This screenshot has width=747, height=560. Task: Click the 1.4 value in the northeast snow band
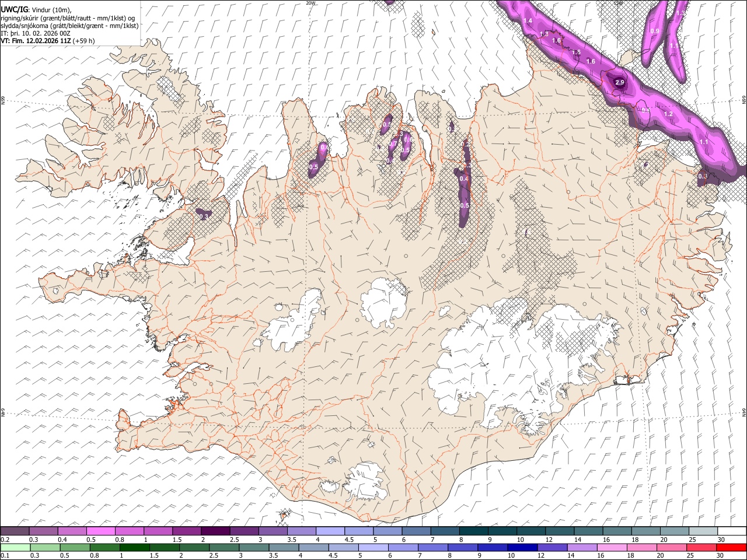point(528,21)
